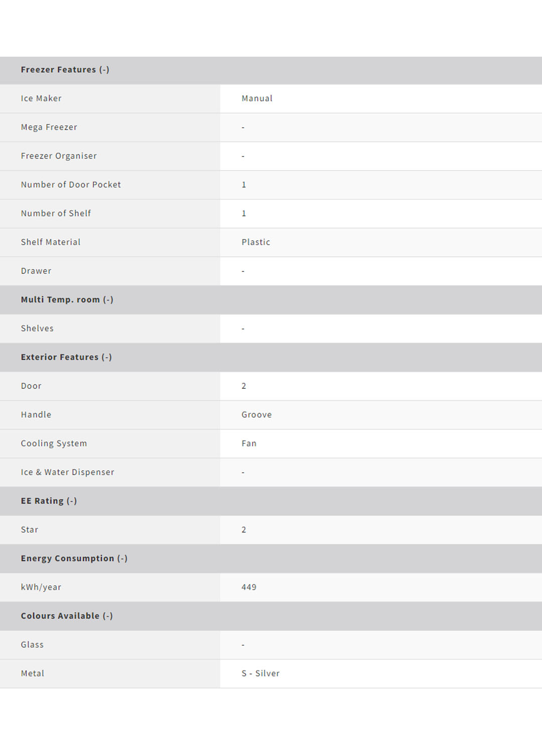Viewport: 542px width, 756px height.
Task: Collapse the Exterior Features section
Action: (106, 357)
